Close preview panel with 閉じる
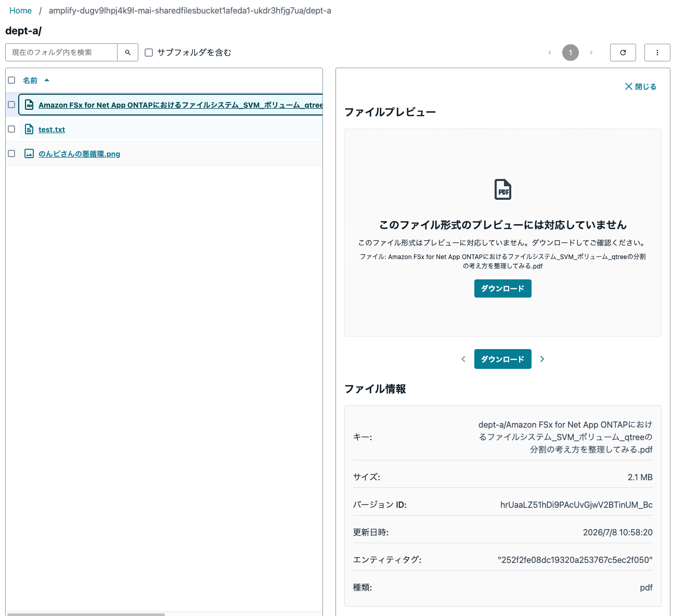 click(x=641, y=86)
